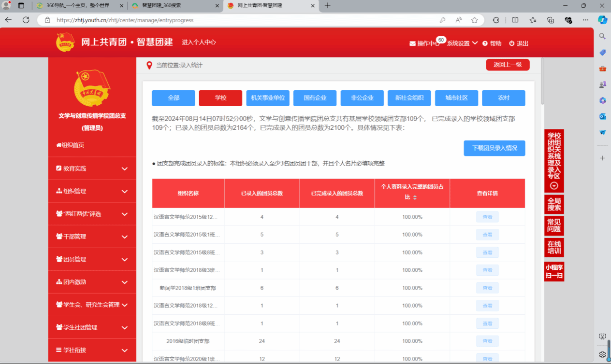
Task: Click 查看 for 新闻学2018级1班团支部
Action: tap(487, 288)
